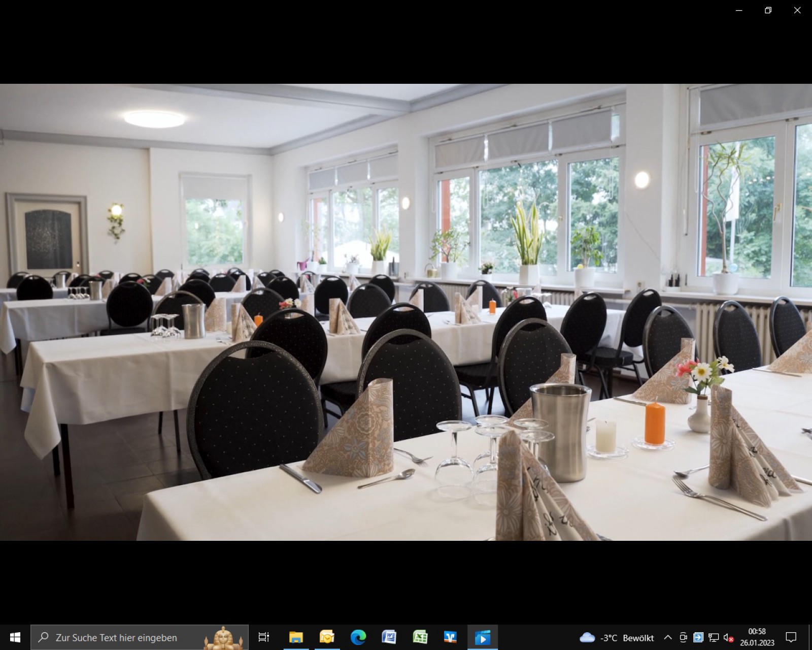Screen dimensions: 812x650
Task: Open the muted volume speaker control
Action: [728, 637]
